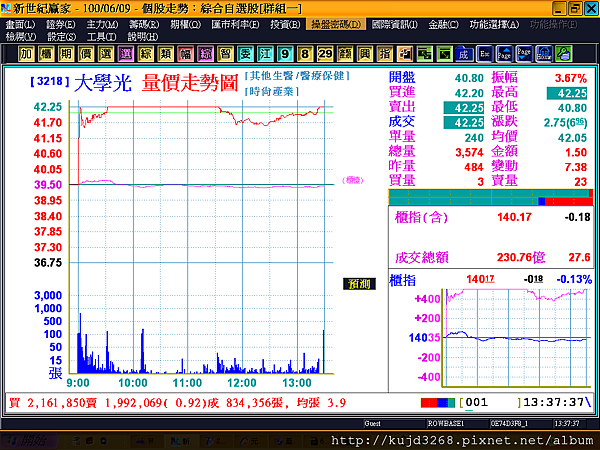Screen dimensions: 600x450
Task: Click the -0.13% index change value
Action: click(x=574, y=279)
